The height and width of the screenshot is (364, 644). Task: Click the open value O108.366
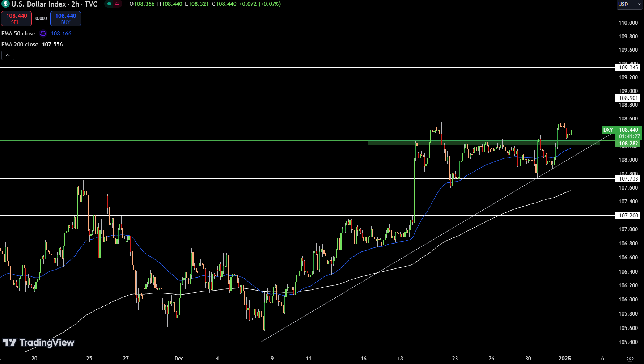pyautogui.click(x=142, y=4)
